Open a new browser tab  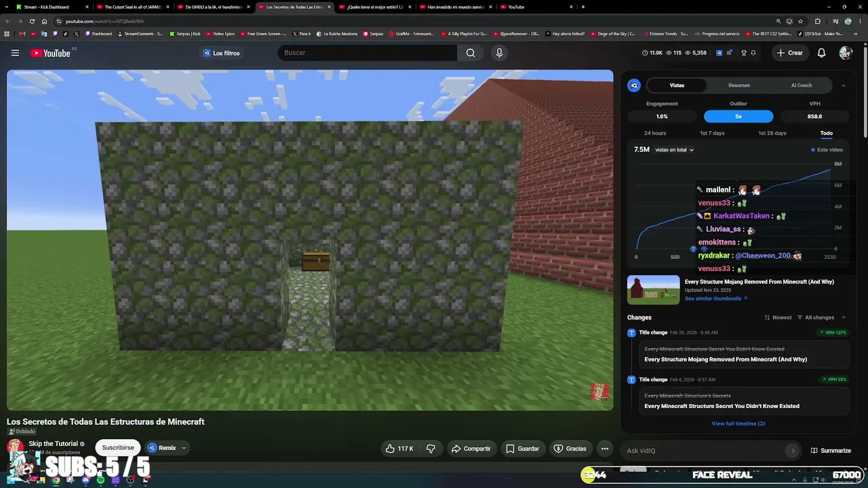[x=583, y=7]
